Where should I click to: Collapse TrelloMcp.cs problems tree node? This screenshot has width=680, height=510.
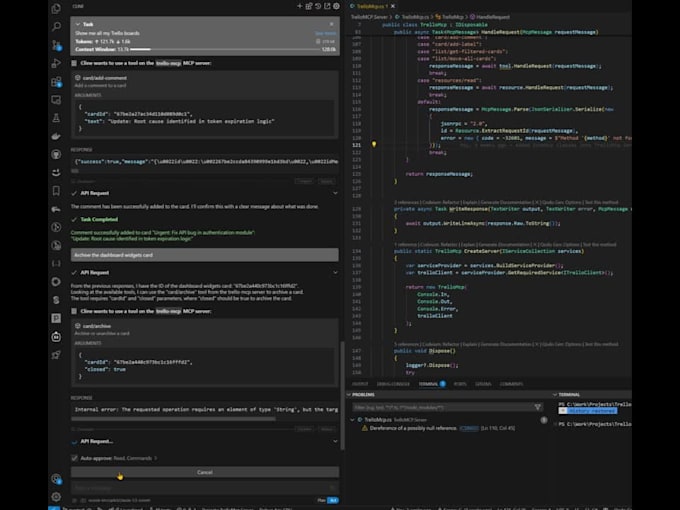(x=353, y=420)
